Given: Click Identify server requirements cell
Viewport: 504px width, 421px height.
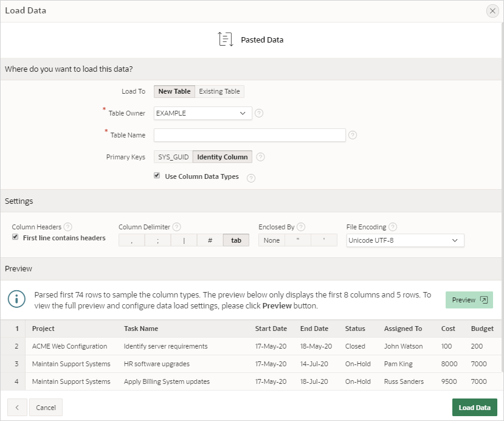Looking at the screenshot, I should click(x=165, y=346).
